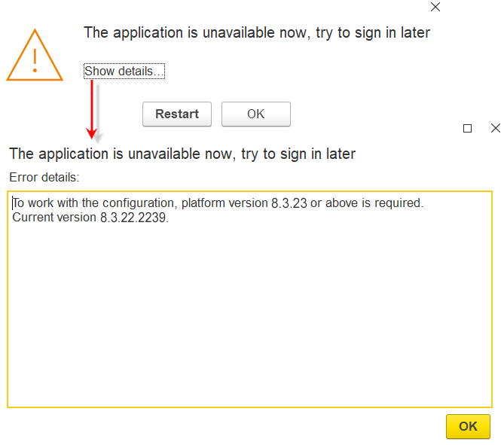Click the current version number 8.3.22.2239
The height and width of the screenshot is (445, 504).
(x=133, y=218)
